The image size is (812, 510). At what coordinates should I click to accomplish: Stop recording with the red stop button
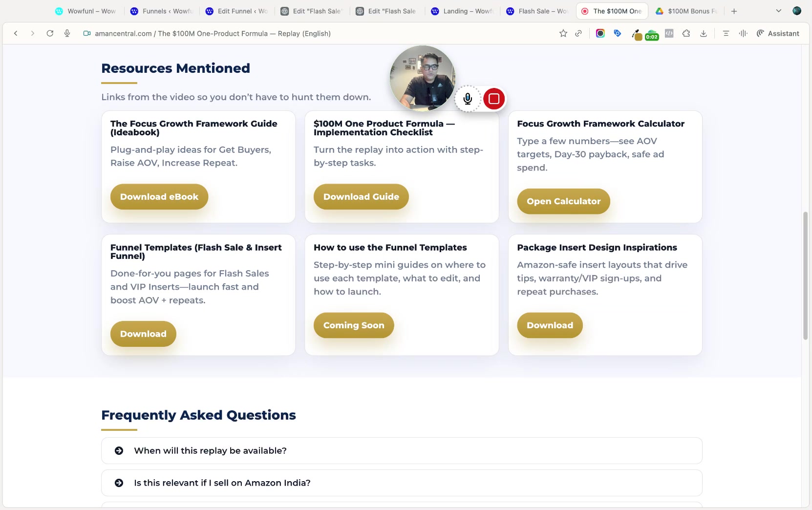pos(493,99)
